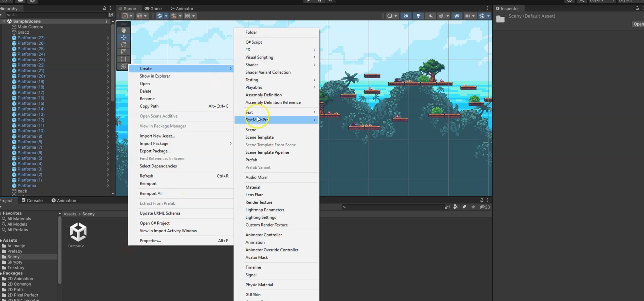Viewport: 644px width, 301px height.
Task: Click the favorites star icon in Project
Action: [473, 207]
